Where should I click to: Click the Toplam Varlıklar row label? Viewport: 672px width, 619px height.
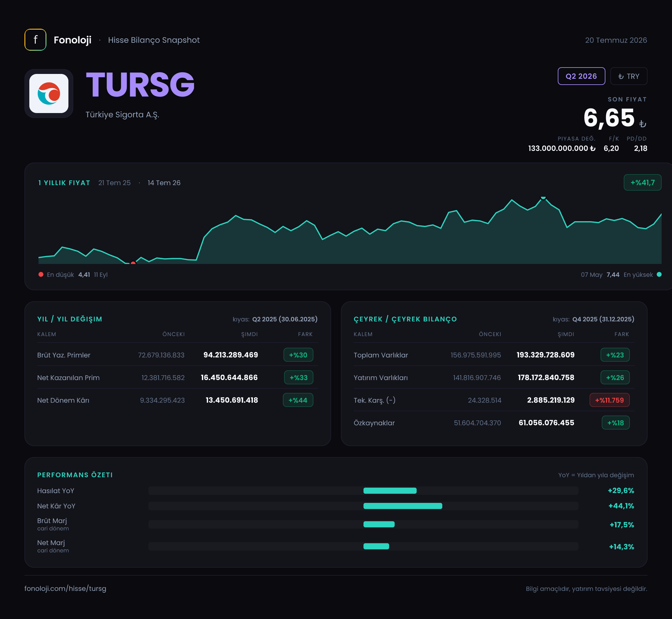click(381, 355)
